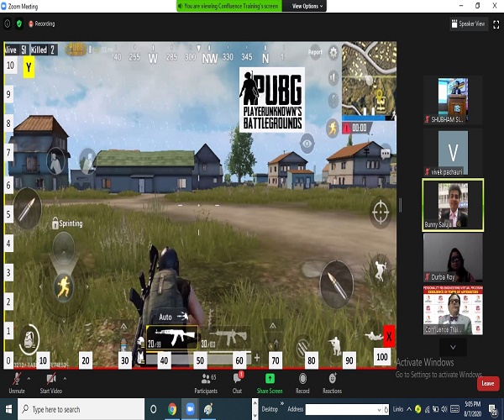Screen dimensions: 504x420
Task: Click the Desktop toolbar label in the taskbar
Action: click(x=270, y=409)
